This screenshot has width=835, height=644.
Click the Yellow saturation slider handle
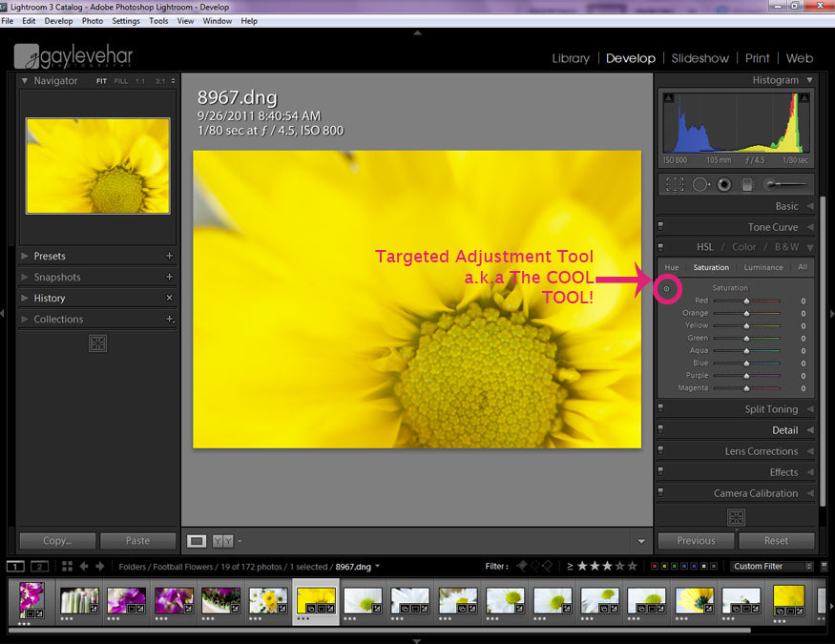746,325
